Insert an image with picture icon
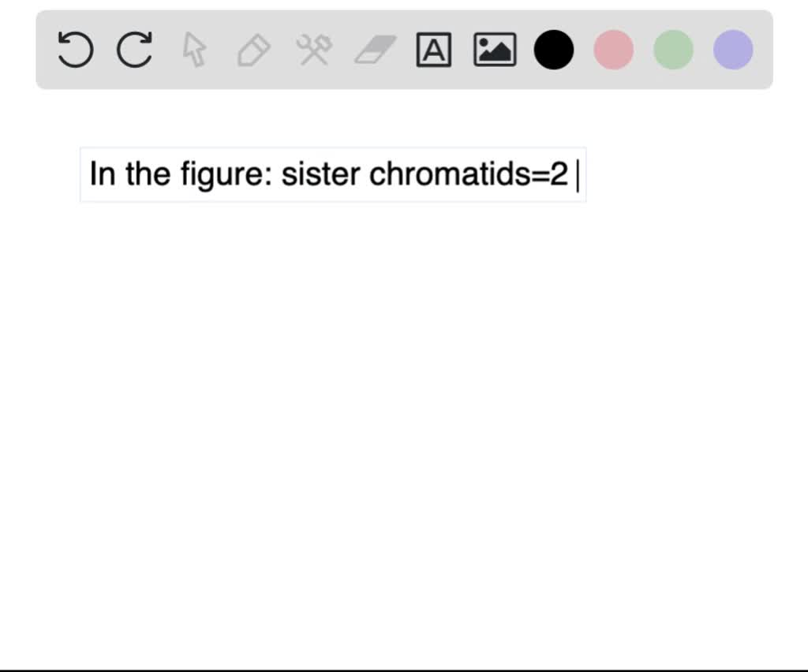 click(x=494, y=50)
